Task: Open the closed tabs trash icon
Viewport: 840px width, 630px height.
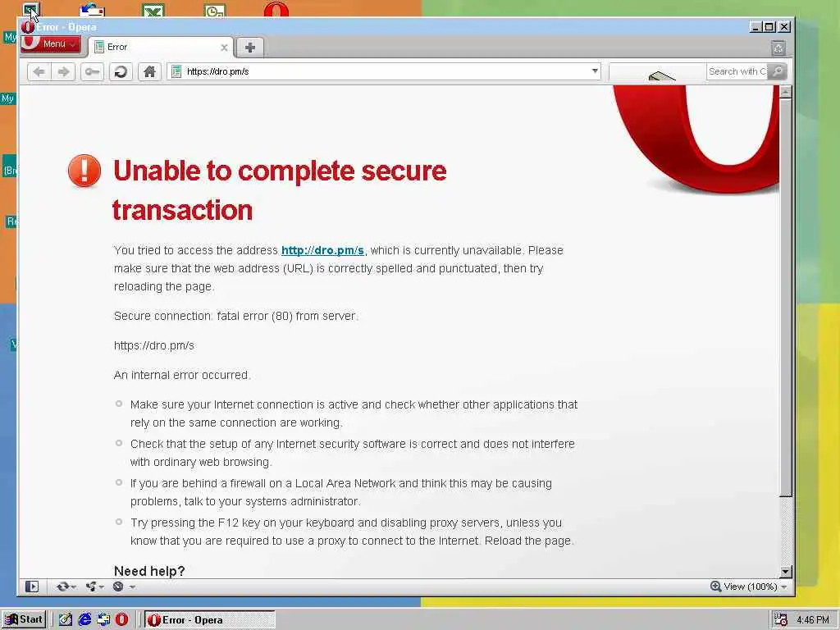Action: pyautogui.click(x=778, y=48)
